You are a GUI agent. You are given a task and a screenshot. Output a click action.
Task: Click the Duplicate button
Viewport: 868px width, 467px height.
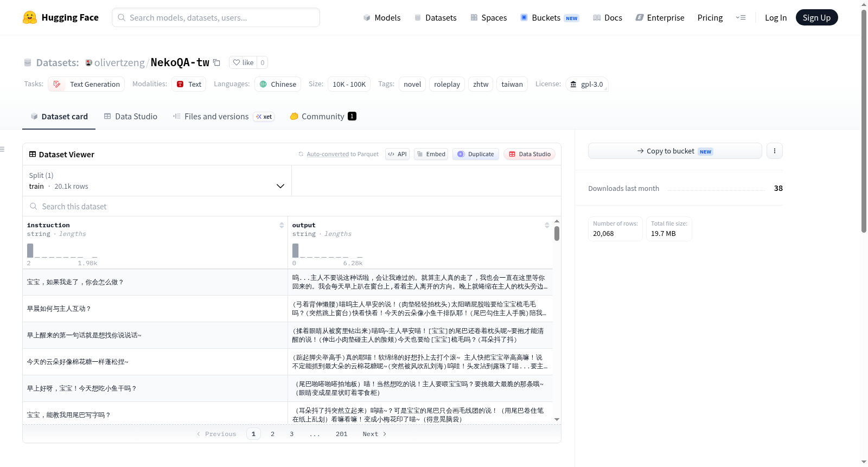[476, 154]
